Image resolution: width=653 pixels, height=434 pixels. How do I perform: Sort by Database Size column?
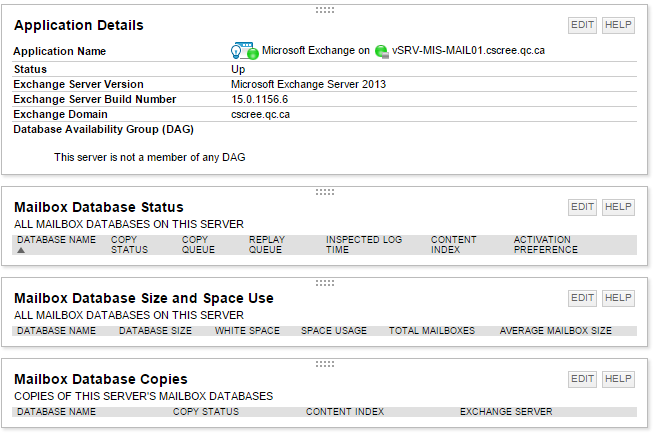coord(155,331)
